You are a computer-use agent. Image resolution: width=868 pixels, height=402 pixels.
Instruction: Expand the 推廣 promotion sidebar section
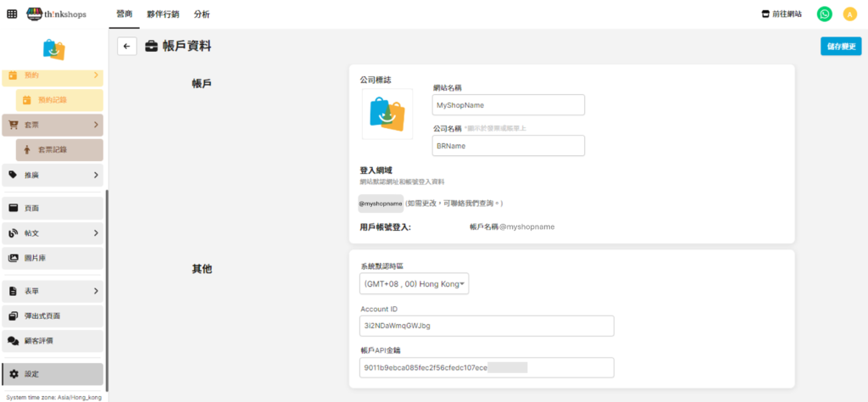[x=53, y=175]
